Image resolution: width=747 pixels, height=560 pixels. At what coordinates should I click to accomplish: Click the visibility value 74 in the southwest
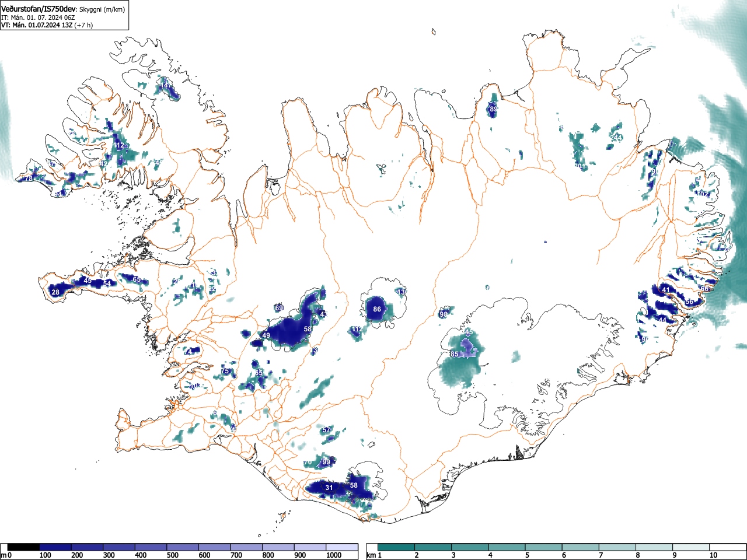188,352
